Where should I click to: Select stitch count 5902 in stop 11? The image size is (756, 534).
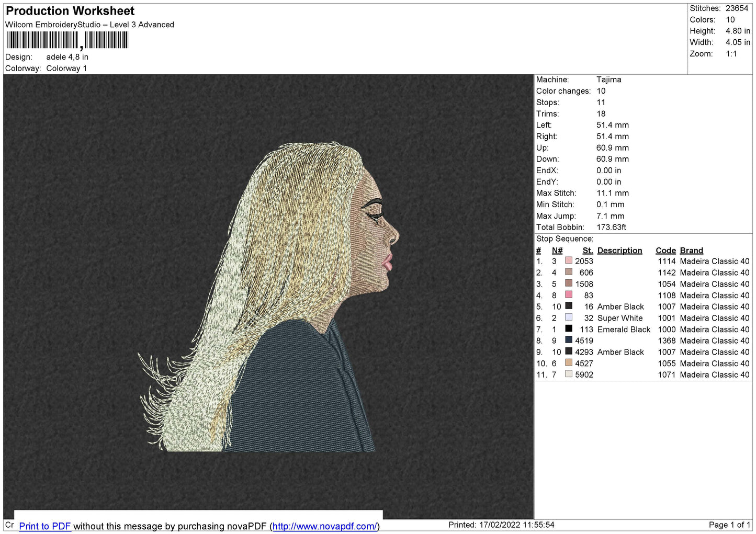coord(584,374)
